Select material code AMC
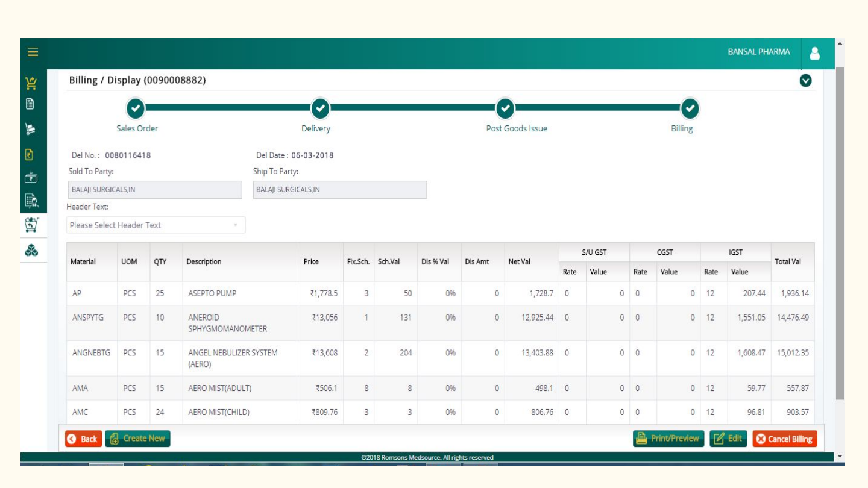868x488 pixels. pos(80,413)
